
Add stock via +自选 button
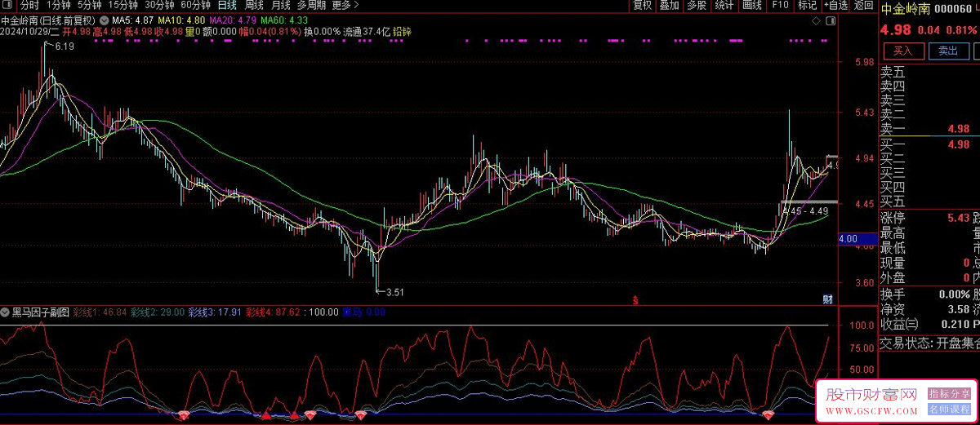coord(835,5)
